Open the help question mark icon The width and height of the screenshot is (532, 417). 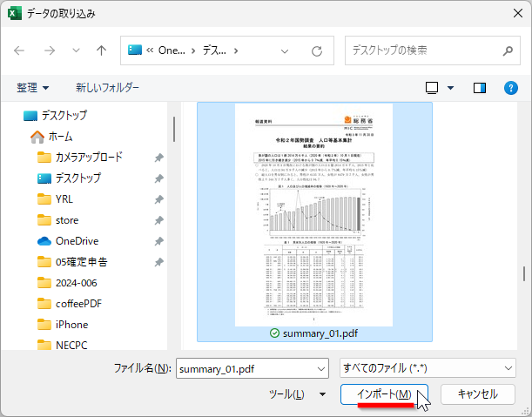pyautogui.click(x=510, y=88)
